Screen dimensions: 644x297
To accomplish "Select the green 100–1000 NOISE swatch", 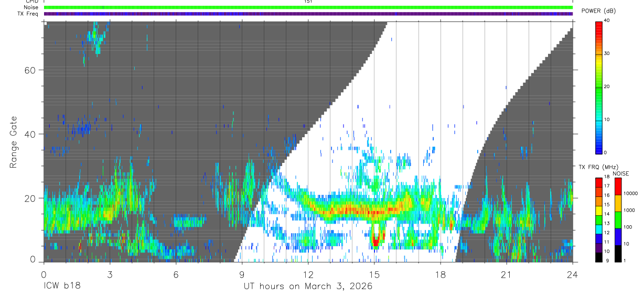I will click(618, 220).
